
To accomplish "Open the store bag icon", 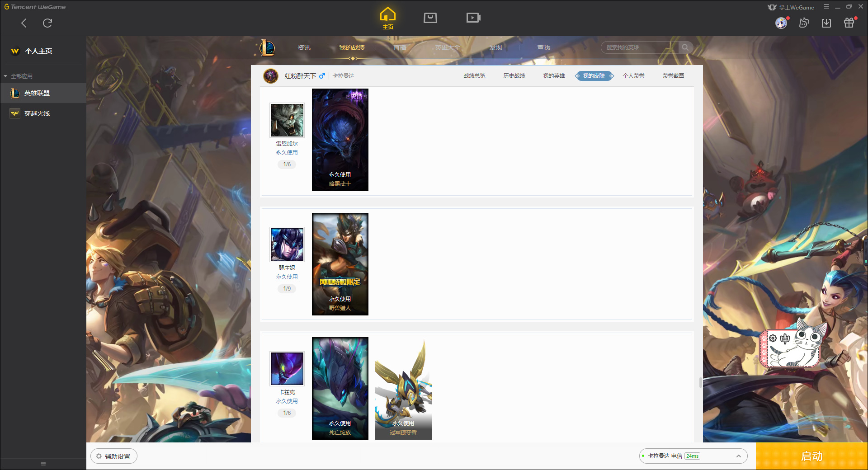I will coord(430,18).
